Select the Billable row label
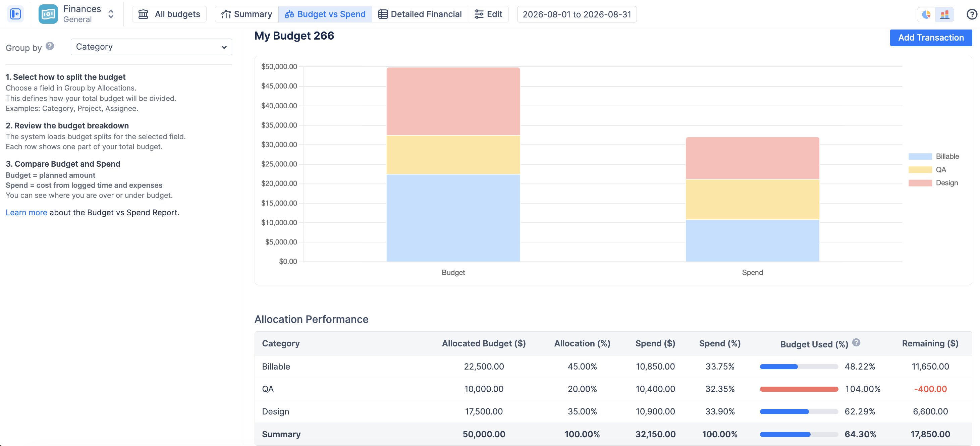The image size is (980, 446). [x=276, y=367]
